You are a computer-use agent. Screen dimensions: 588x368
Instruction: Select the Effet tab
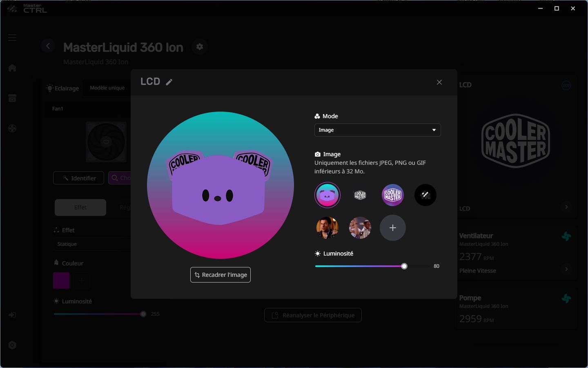tap(80, 207)
